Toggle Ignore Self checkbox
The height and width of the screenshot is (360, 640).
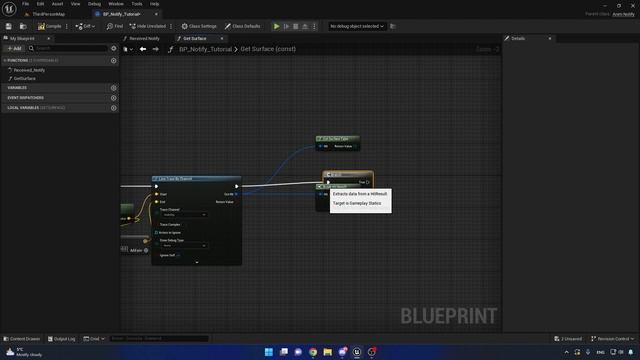click(x=178, y=256)
